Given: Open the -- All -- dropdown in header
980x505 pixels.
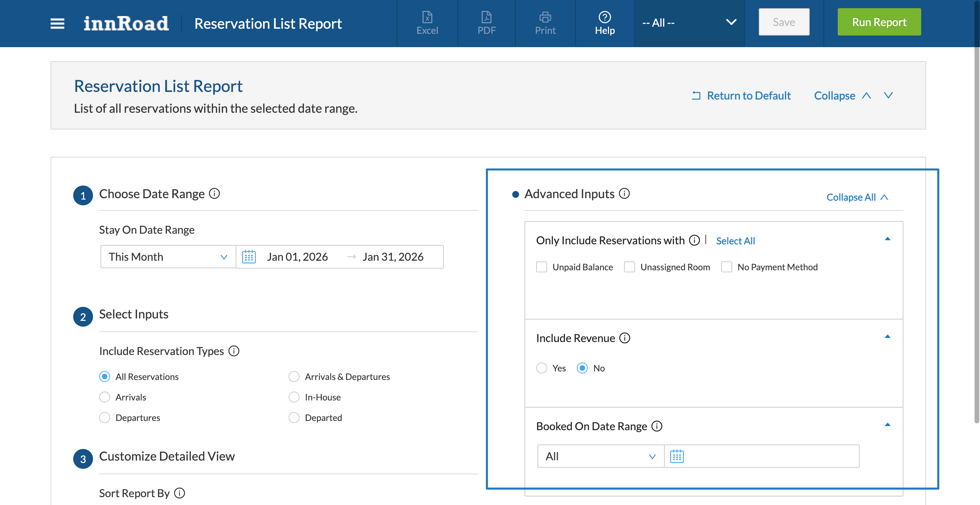Looking at the screenshot, I should pos(689,23).
